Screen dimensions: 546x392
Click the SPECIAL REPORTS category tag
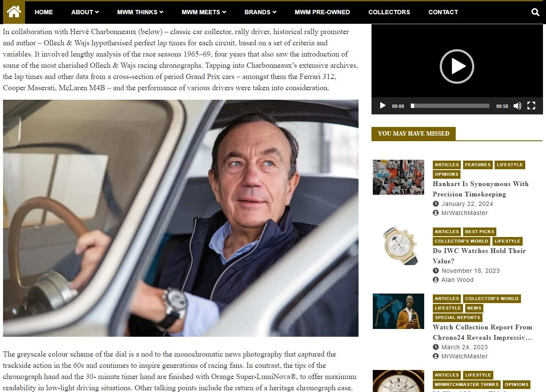click(457, 318)
